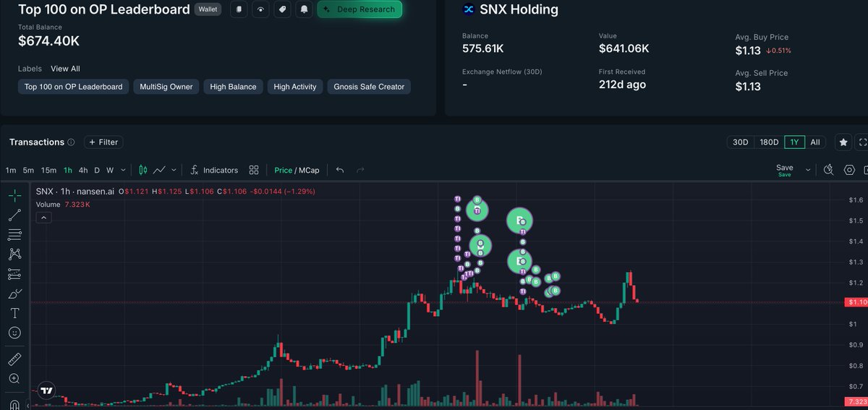Open the Indicators menu
Image resolution: width=868 pixels, height=410 pixels.
(214, 170)
